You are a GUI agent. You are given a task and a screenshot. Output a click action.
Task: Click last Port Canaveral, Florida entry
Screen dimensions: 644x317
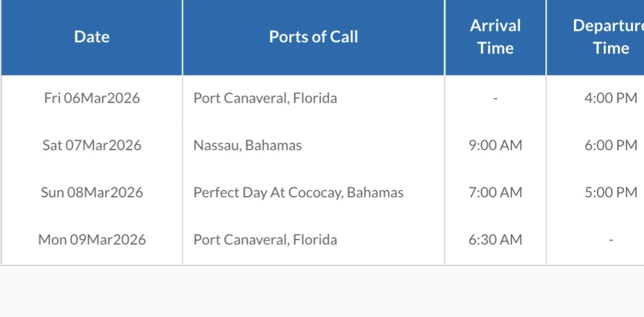(x=266, y=240)
